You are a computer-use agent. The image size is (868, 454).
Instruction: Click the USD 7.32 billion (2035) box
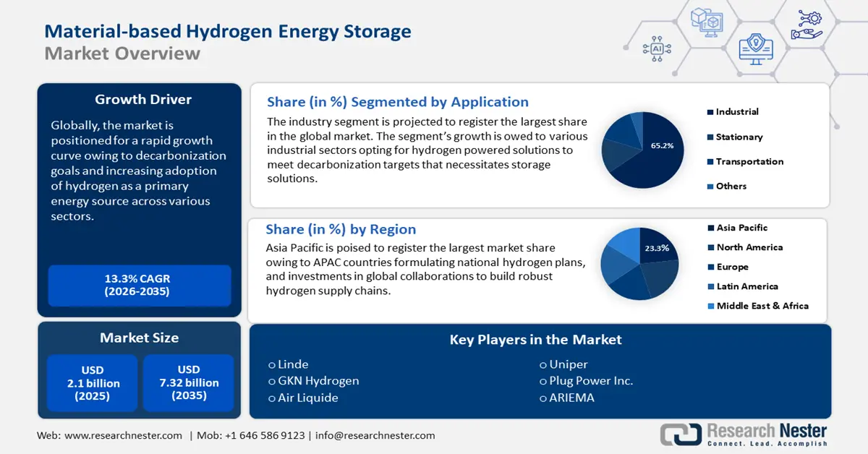tap(188, 383)
